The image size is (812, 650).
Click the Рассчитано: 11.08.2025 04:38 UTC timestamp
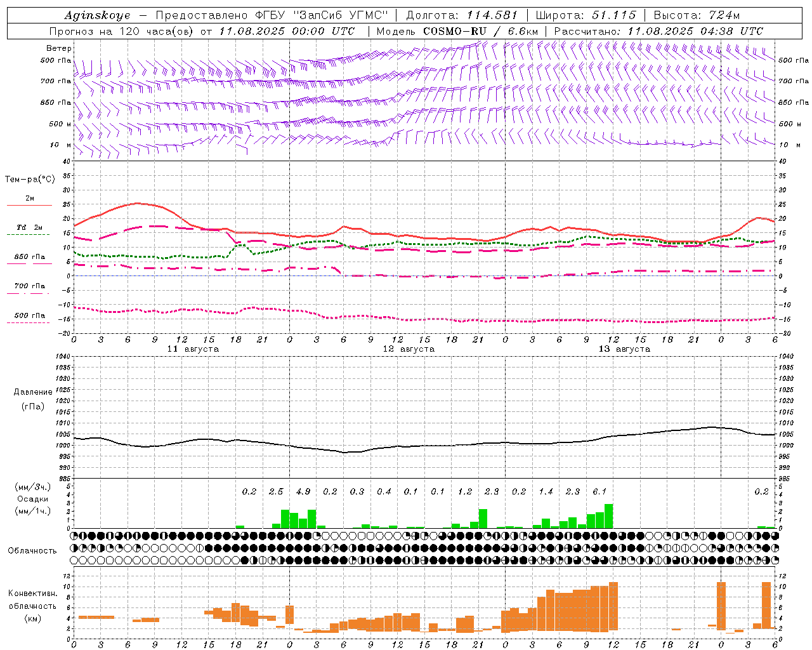(x=658, y=31)
